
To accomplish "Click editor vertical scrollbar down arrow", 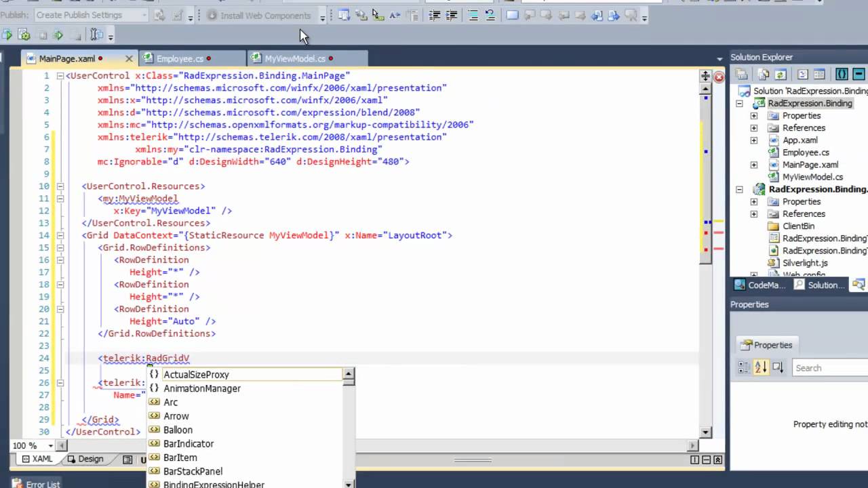I will (705, 432).
